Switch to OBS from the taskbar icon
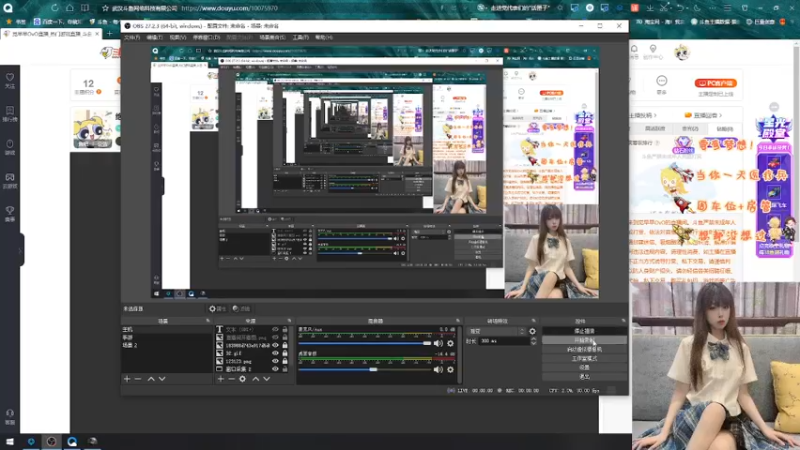 [52, 442]
